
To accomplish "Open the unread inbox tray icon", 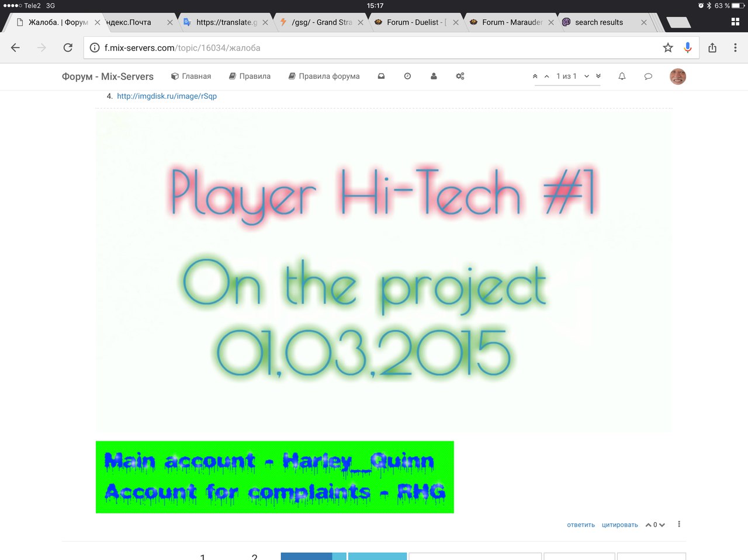I will pyautogui.click(x=381, y=76).
